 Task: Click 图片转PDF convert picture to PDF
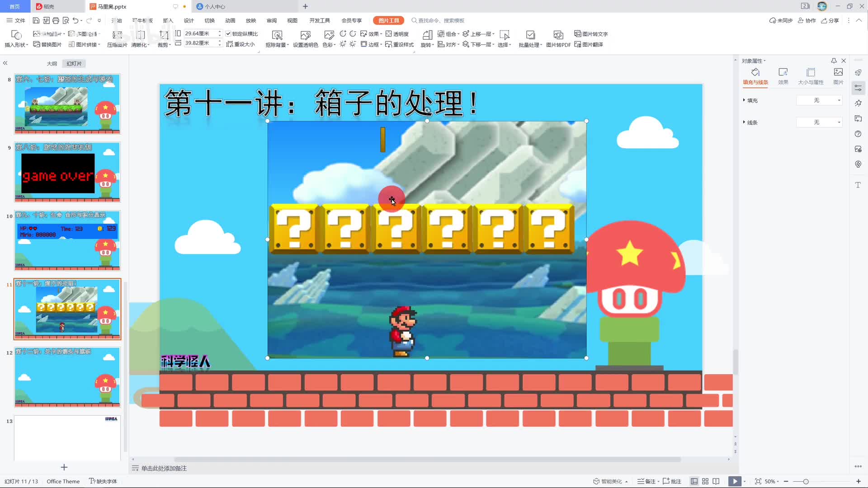(x=558, y=39)
